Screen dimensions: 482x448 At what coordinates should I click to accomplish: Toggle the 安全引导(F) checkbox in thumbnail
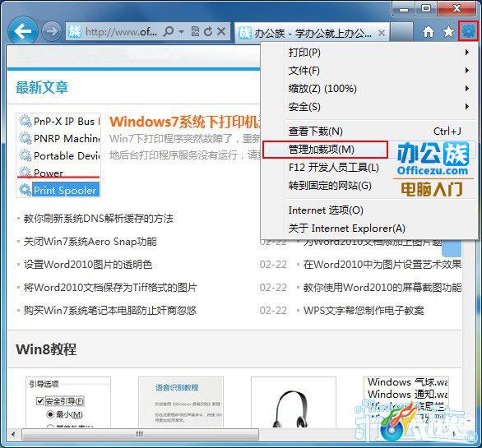coord(40,401)
